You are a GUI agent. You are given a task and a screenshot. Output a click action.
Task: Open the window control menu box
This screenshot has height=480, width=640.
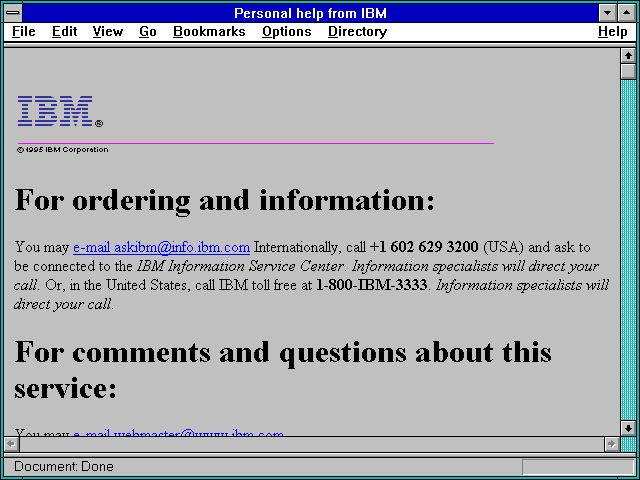coord(13,13)
